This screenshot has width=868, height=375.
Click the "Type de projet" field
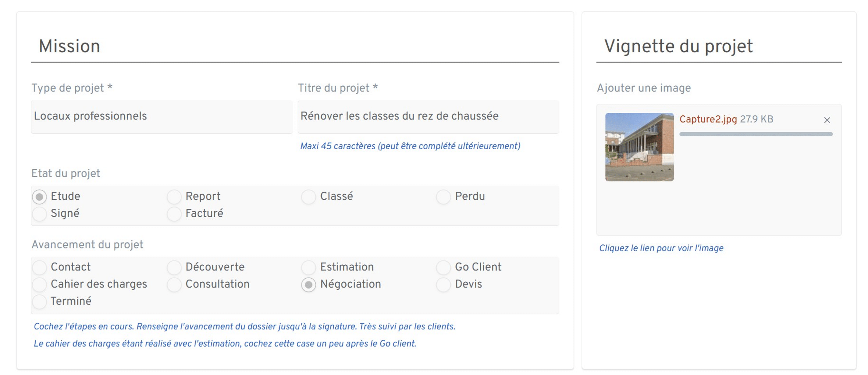(162, 116)
